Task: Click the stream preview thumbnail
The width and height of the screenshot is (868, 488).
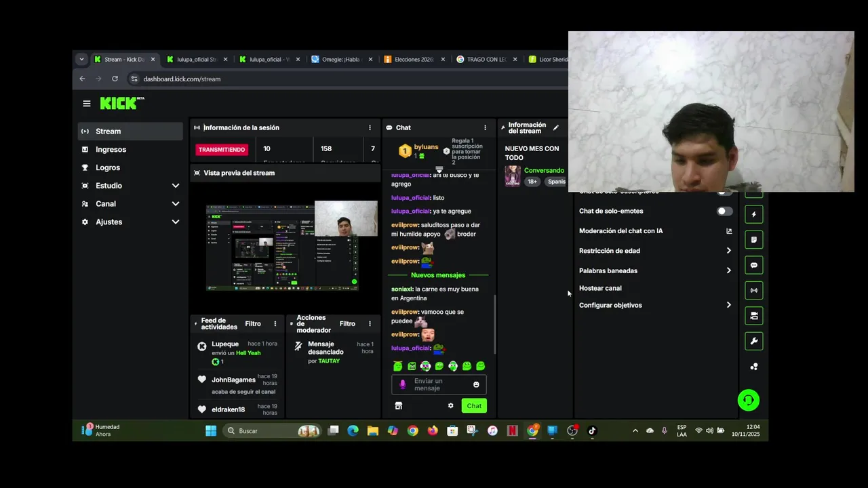Action: point(292,246)
